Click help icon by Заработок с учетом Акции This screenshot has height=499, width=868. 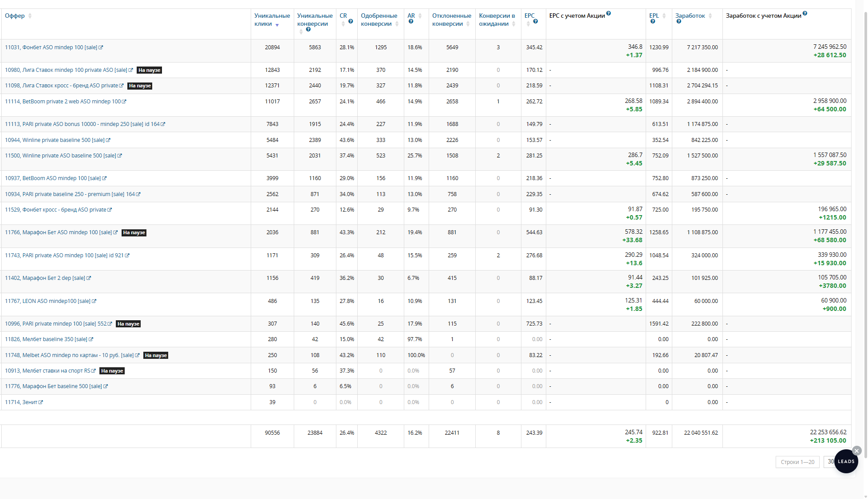805,13
